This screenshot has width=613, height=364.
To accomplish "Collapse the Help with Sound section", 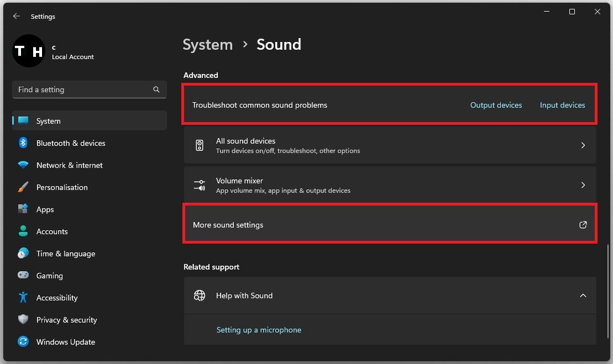I will pos(583,296).
